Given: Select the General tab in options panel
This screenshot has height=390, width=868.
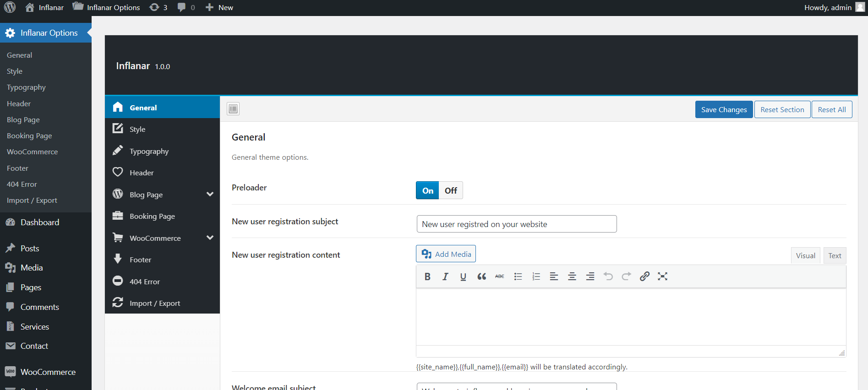Looking at the screenshot, I should [162, 108].
